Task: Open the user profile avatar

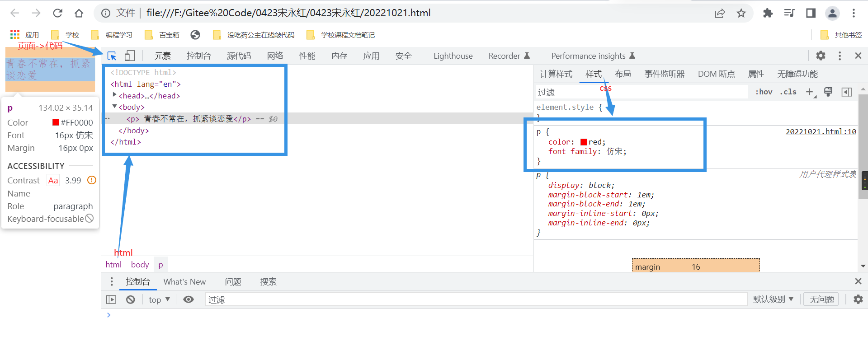Action: [x=832, y=13]
